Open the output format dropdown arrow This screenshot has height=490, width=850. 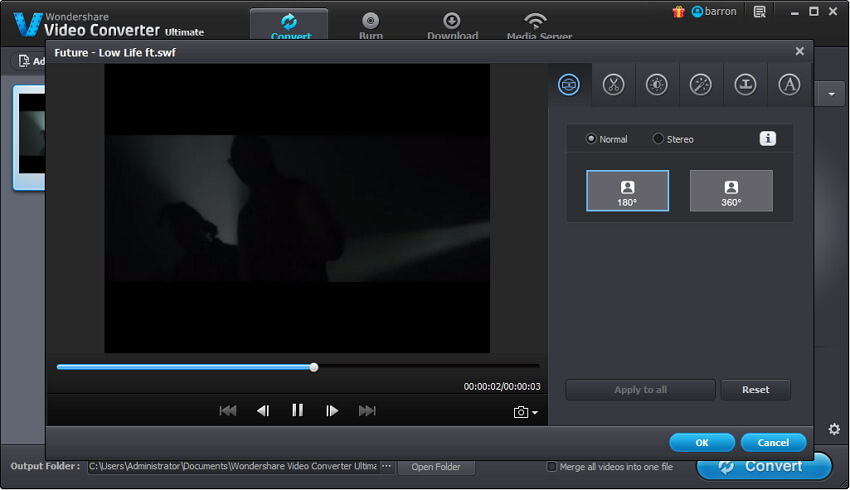832,94
